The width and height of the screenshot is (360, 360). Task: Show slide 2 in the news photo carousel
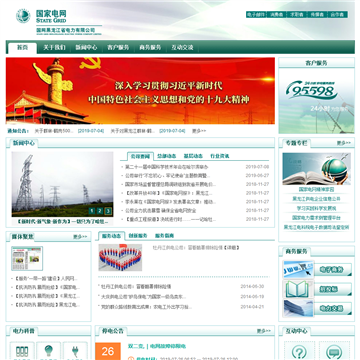coord(100,211)
